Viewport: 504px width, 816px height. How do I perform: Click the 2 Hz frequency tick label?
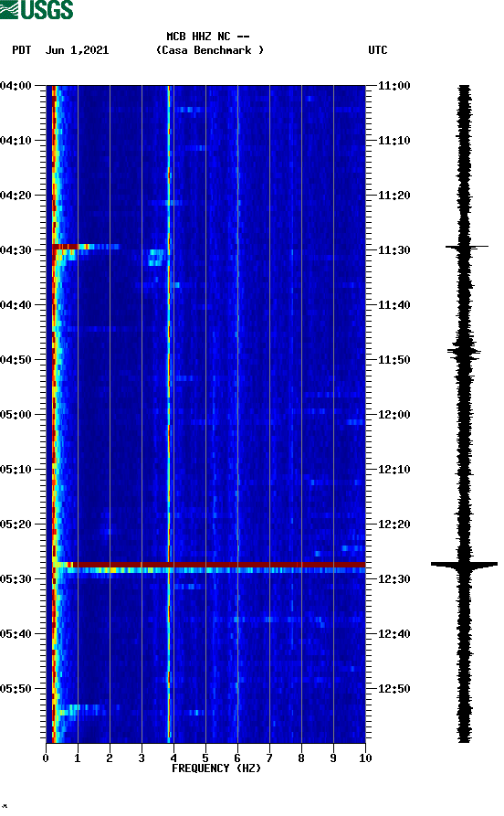pyautogui.click(x=110, y=758)
